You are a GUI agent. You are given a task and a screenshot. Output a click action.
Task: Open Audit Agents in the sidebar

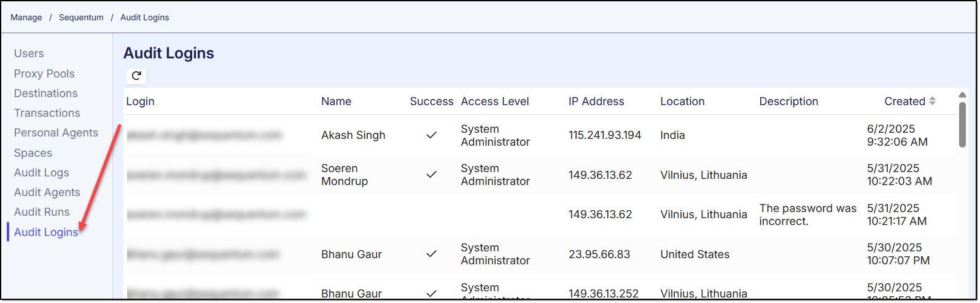point(47,192)
